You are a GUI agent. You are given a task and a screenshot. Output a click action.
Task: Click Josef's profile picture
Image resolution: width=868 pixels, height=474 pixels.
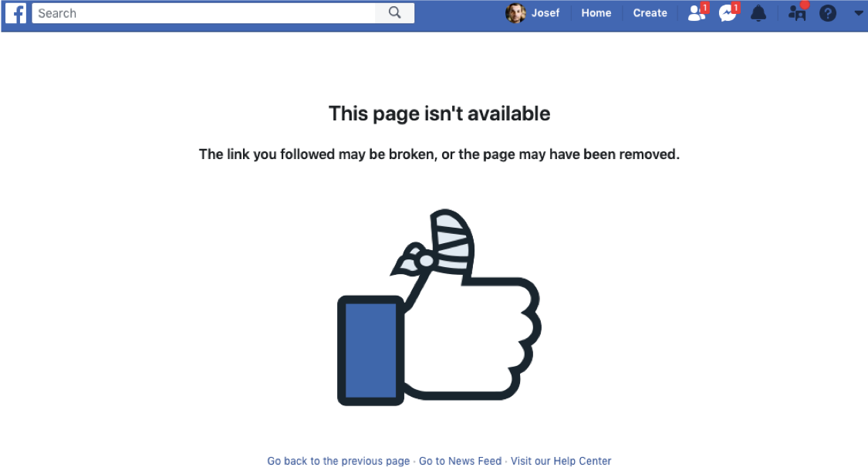point(515,12)
